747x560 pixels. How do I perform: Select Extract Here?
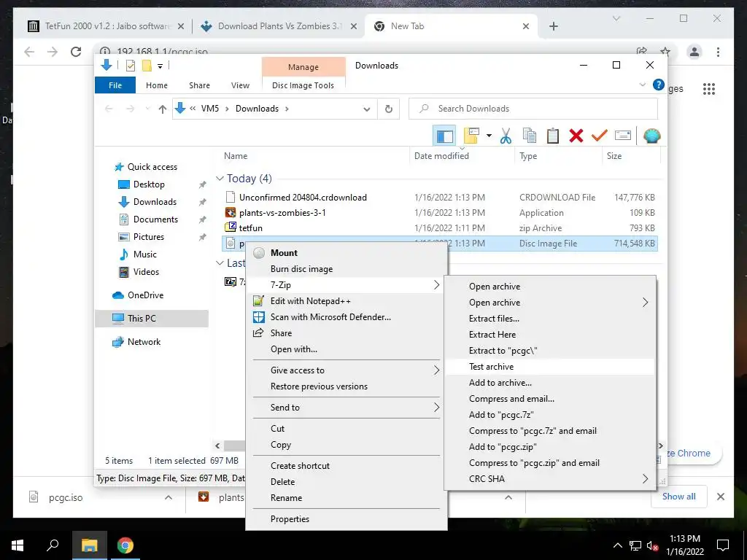[550, 334]
